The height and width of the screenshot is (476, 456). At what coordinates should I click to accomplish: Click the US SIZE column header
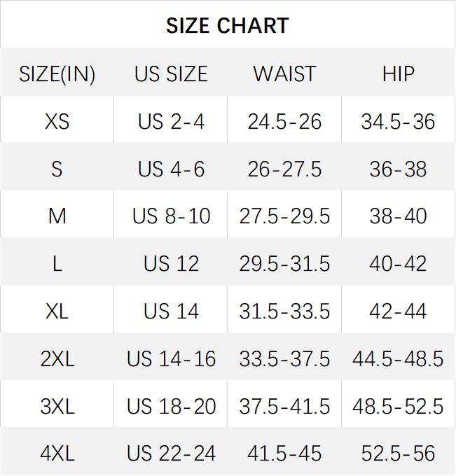[171, 74]
